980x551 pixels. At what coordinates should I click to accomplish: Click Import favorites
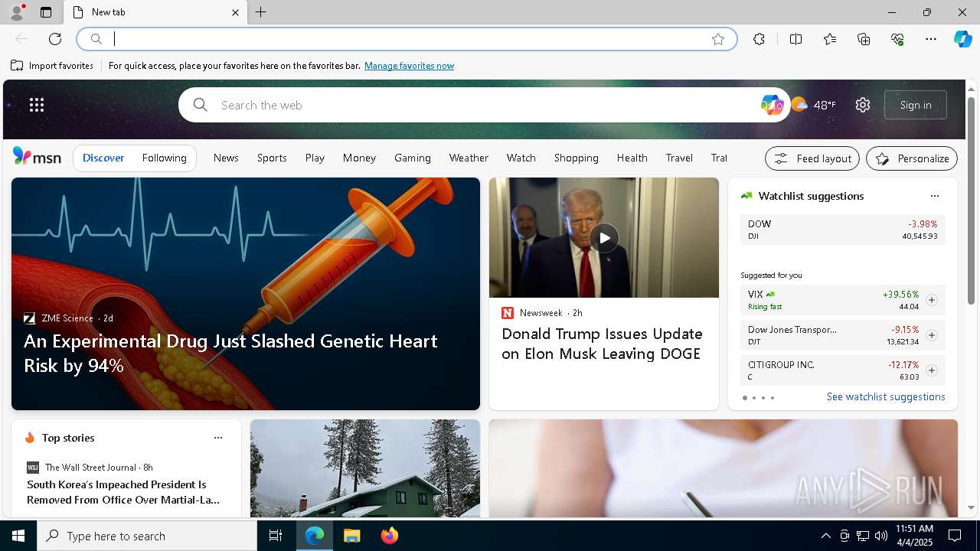tap(52, 66)
